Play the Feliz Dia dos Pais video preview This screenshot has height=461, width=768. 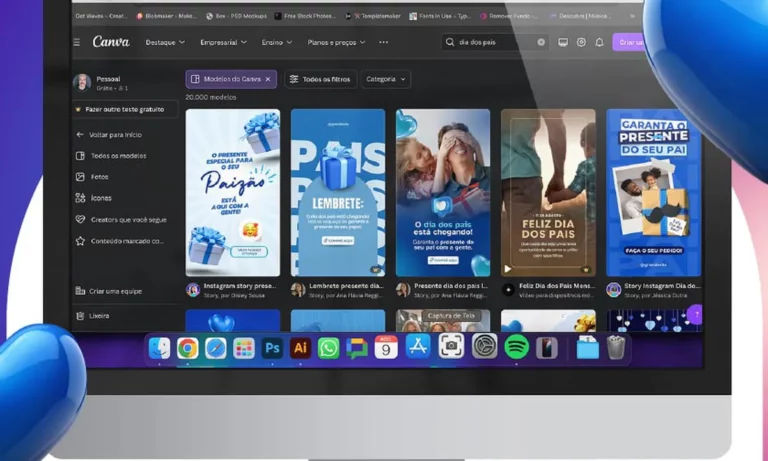[x=508, y=269]
